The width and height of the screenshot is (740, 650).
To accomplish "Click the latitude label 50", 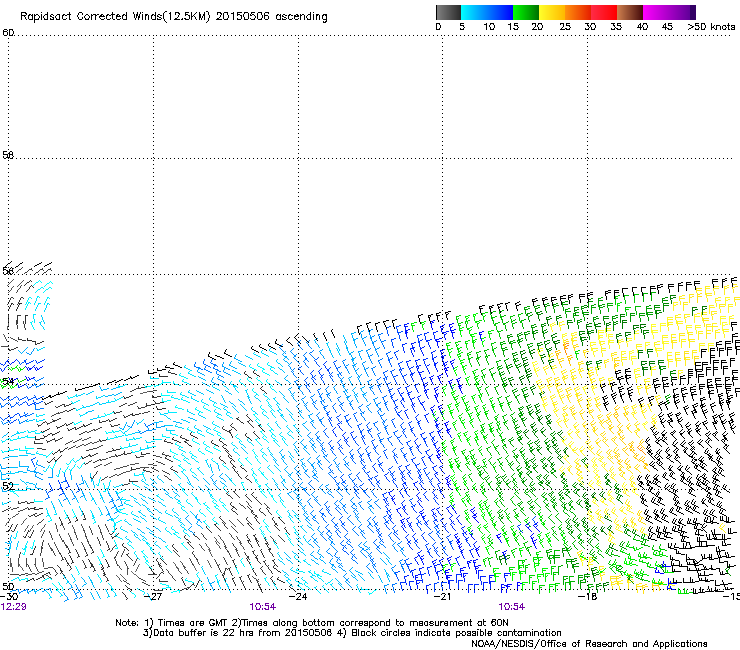I will 8,586.
